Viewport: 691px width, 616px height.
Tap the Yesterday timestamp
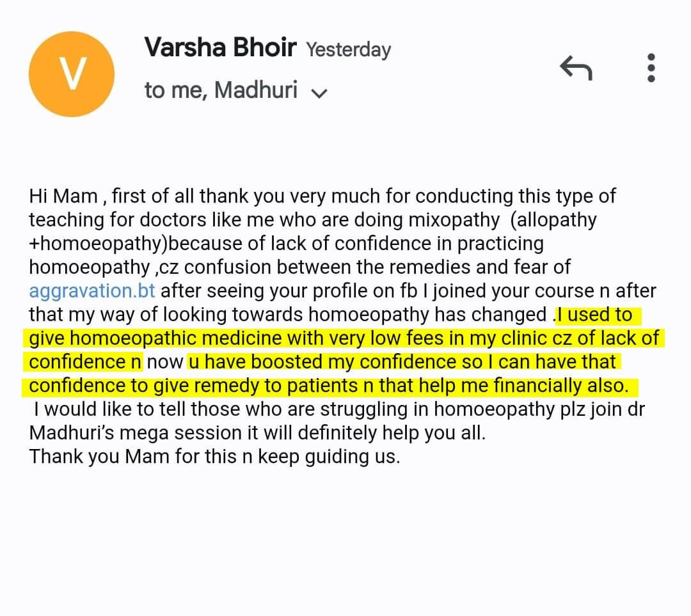coord(348,50)
